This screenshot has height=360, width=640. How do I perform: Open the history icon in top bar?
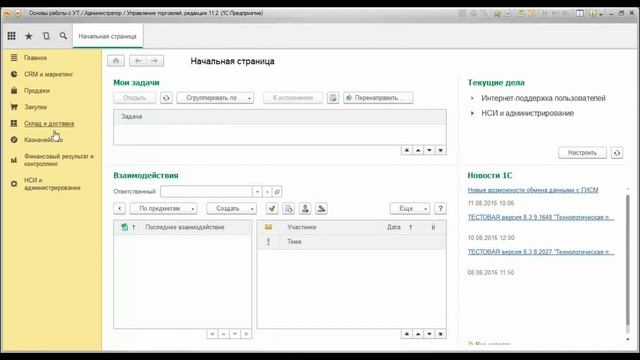pos(46,36)
